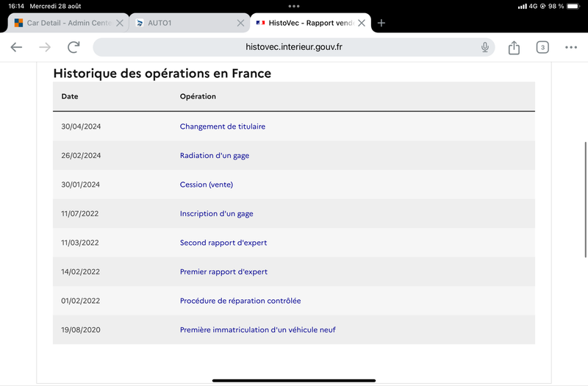Tap the home indicator bar at bottom
Screen dimensions: 588x386
click(x=294, y=380)
